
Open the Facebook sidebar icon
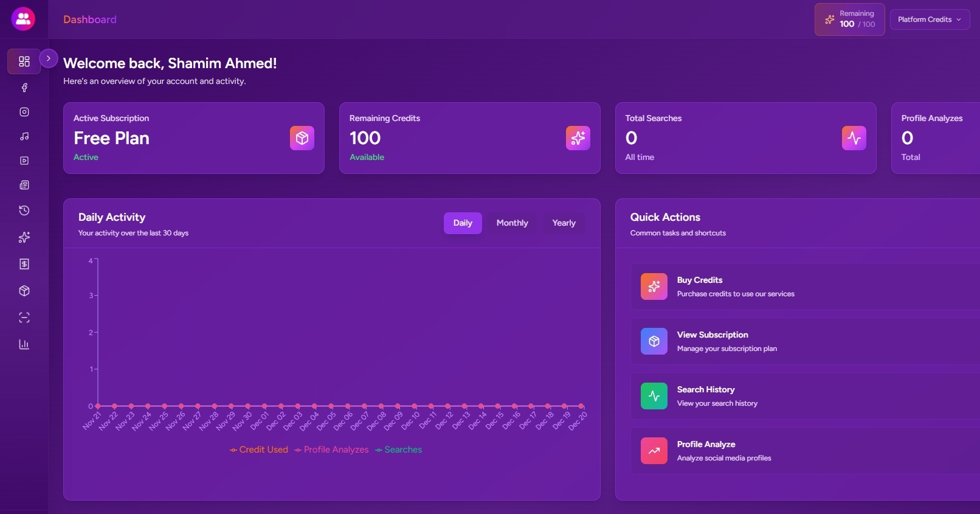pos(24,88)
